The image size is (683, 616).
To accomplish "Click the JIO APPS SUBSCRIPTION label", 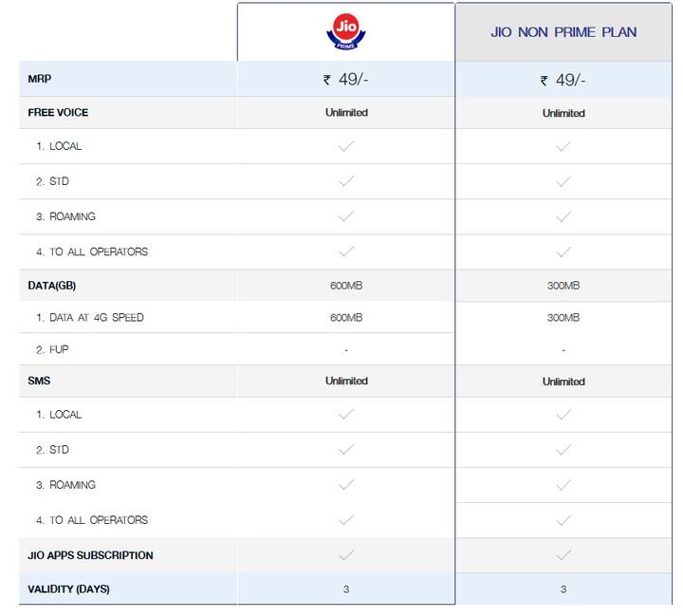I will [90, 555].
